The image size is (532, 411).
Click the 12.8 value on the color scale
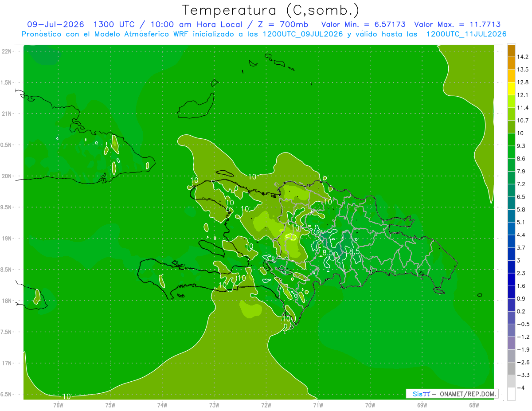(x=523, y=82)
